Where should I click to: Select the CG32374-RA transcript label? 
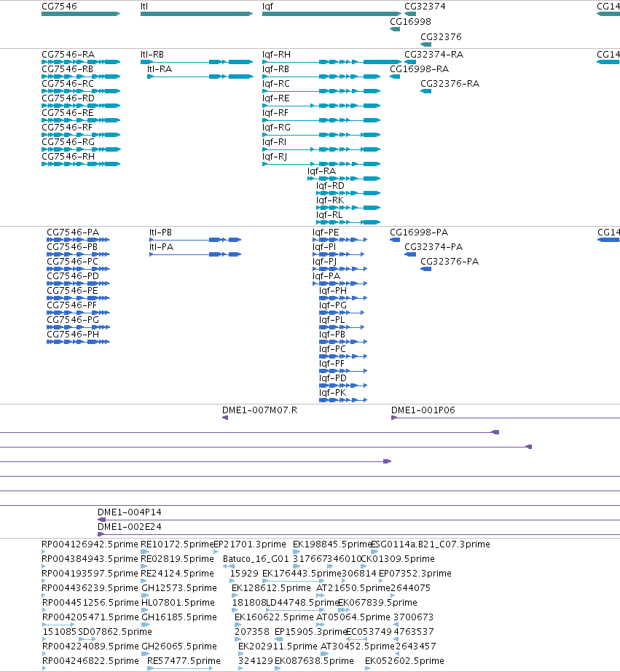[x=434, y=55]
